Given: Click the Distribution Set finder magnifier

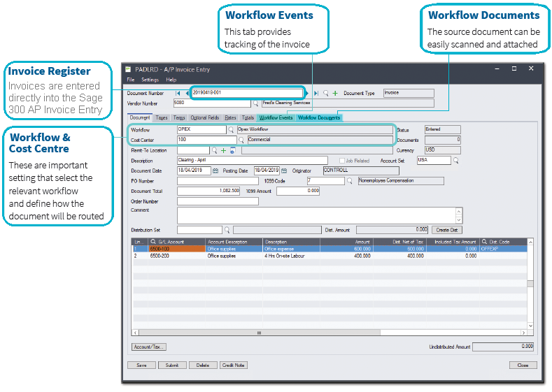Looking at the screenshot, I should tap(227, 229).
